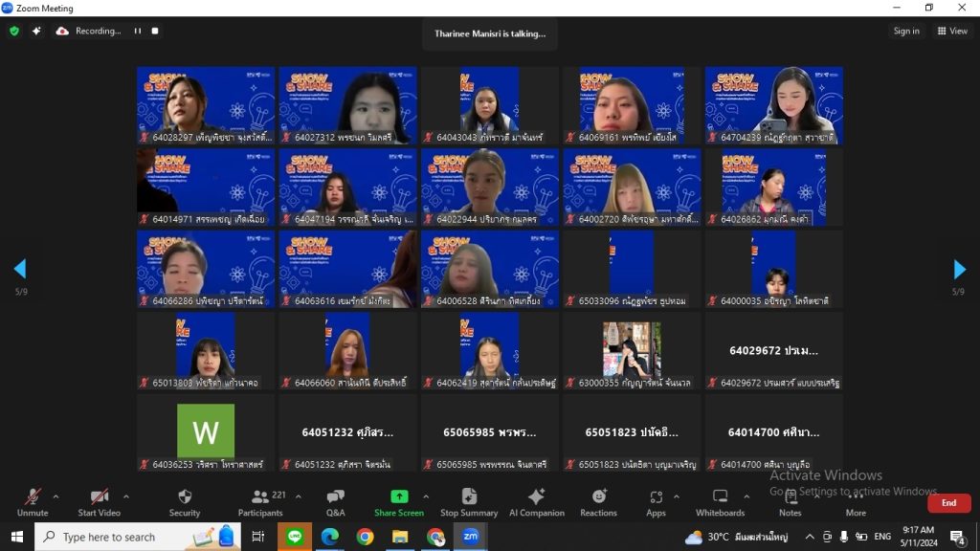The height and width of the screenshot is (551, 980).
Task: Open Notes
Action: pyautogui.click(x=790, y=503)
